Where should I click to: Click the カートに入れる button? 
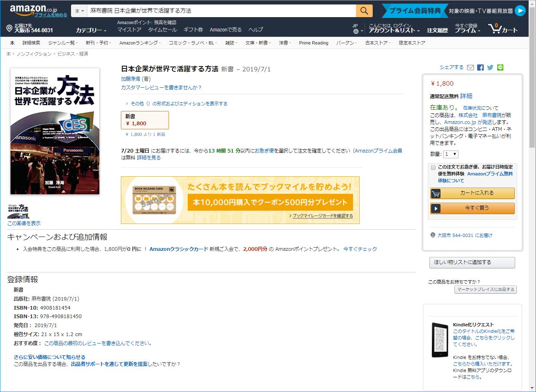pyautogui.click(x=472, y=193)
